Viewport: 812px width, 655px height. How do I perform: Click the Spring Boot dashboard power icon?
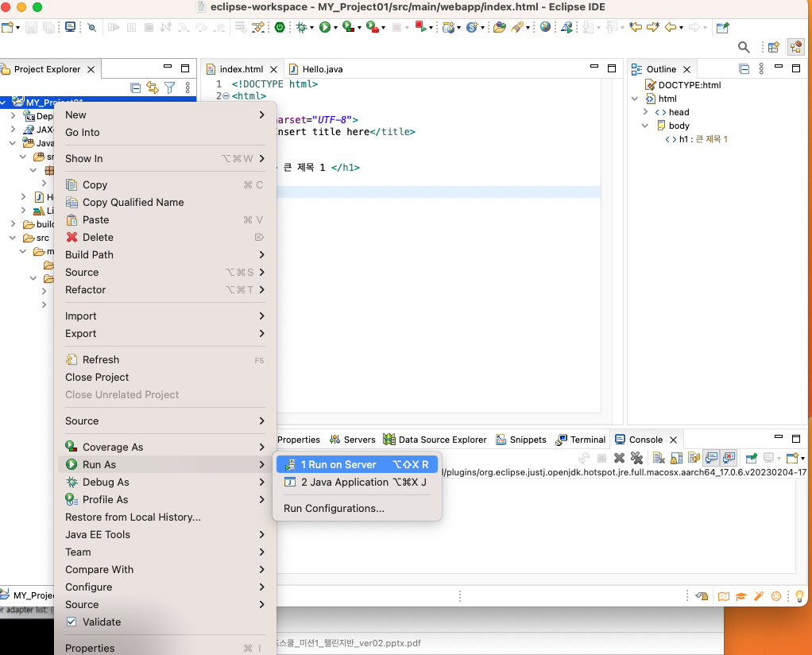click(280, 28)
